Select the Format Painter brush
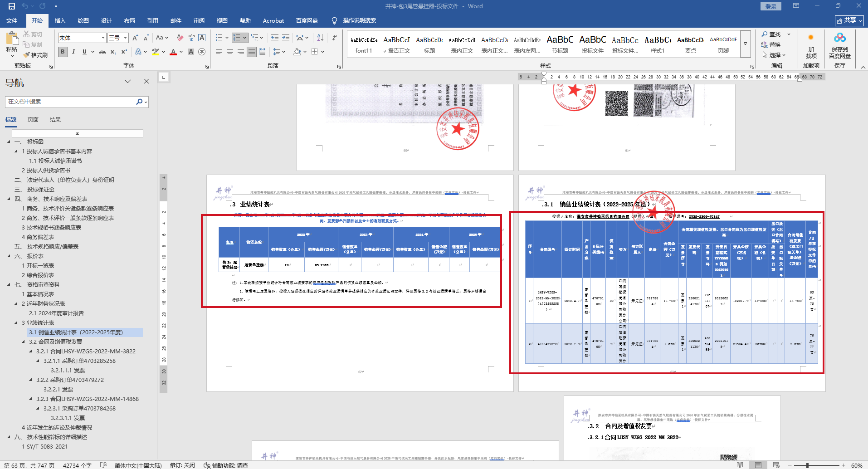The image size is (868, 469). point(35,55)
